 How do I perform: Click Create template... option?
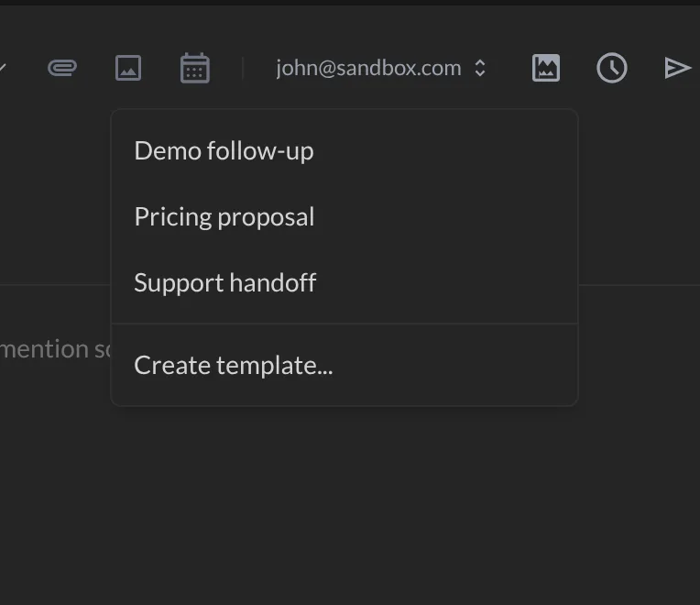coord(345,365)
